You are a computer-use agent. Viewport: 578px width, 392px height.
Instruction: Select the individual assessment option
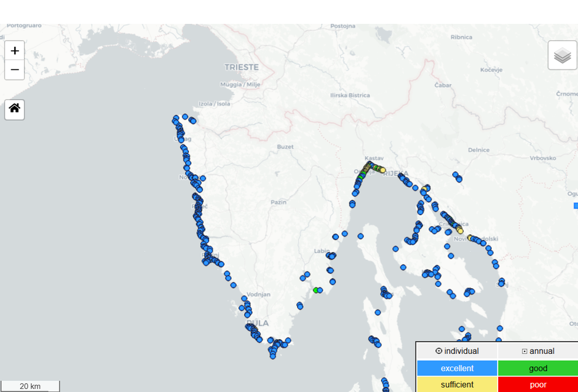[x=457, y=351]
